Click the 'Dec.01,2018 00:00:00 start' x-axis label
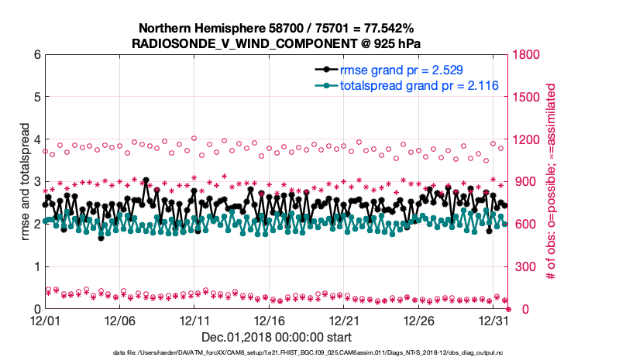 click(x=275, y=337)
